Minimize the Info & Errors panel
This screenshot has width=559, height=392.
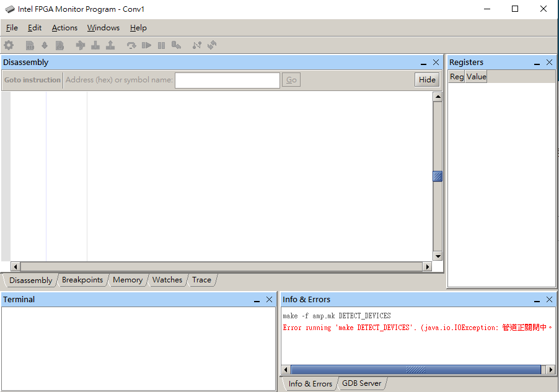click(537, 300)
